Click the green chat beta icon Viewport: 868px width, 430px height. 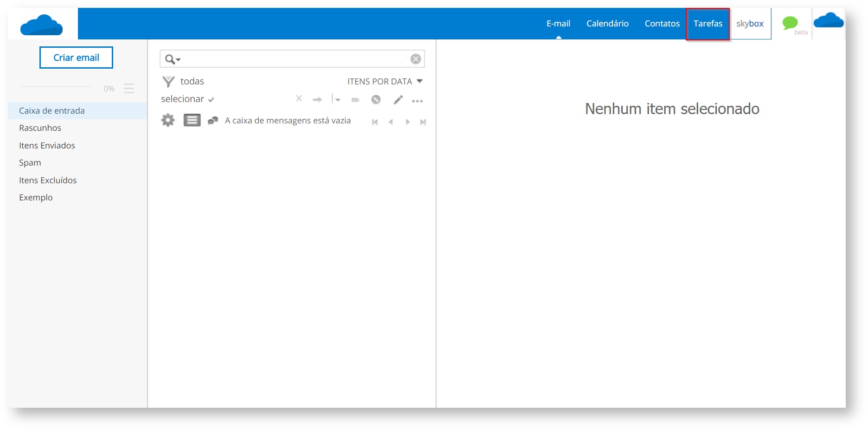pos(791,23)
